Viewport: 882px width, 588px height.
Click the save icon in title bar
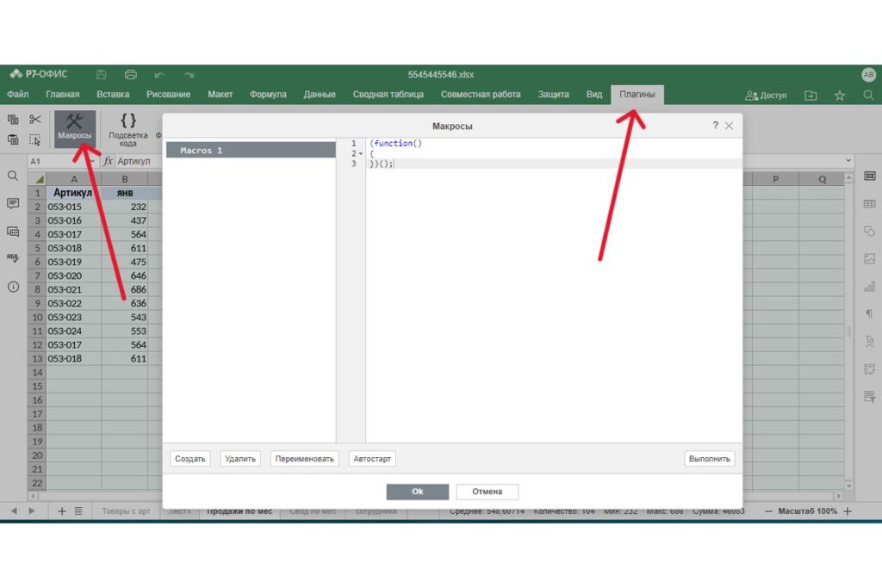click(102, 74)
